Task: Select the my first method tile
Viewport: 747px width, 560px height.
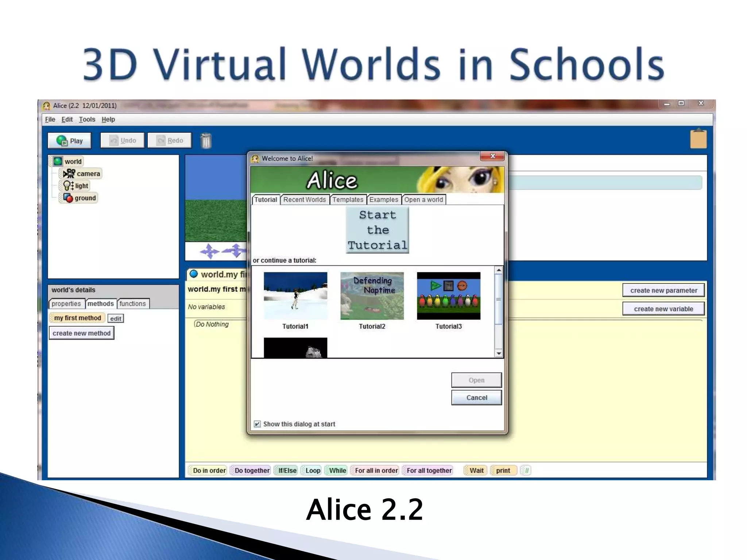Action: pos(78,318)
